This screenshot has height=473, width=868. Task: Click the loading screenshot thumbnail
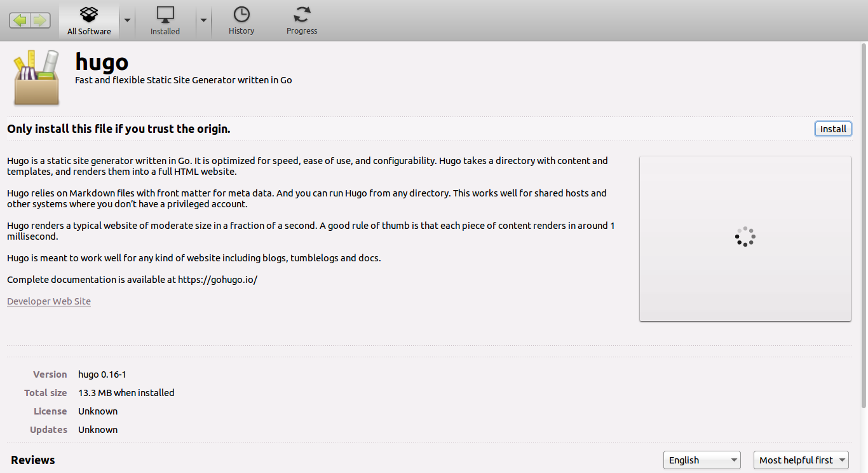click(x=745, y=238)
